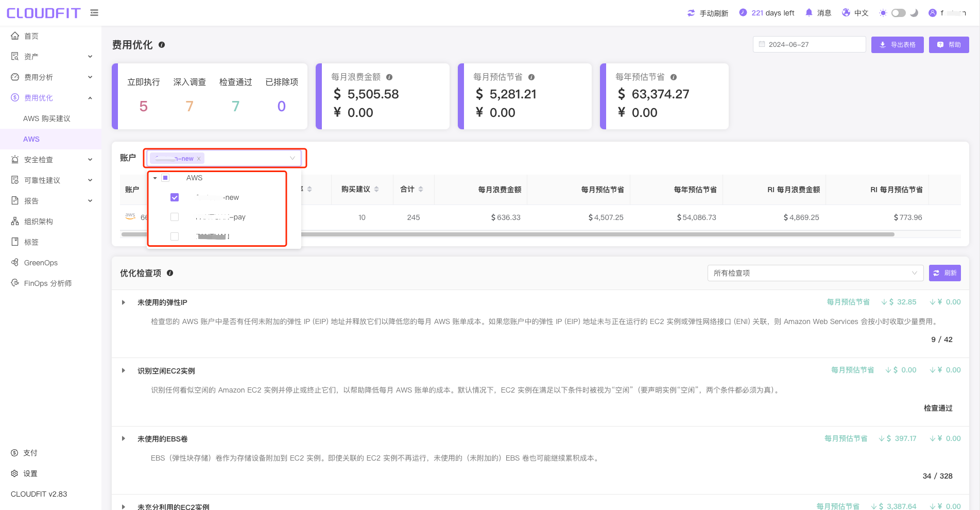
Task: Click info icon next to 优化检查项
Action: pyautogui.click(x=170, y=273)
